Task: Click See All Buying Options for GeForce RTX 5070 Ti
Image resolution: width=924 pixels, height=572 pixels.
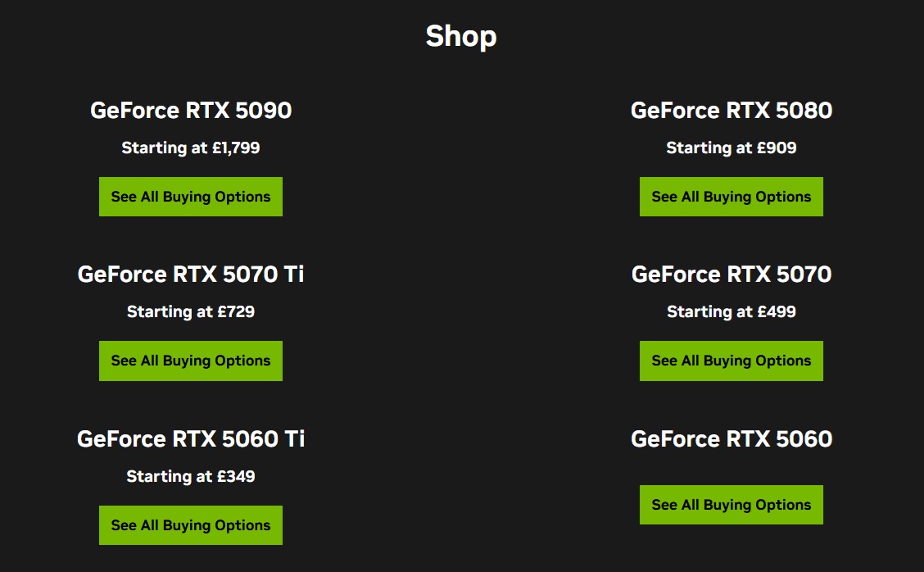Action: click(x=190, y=361)
